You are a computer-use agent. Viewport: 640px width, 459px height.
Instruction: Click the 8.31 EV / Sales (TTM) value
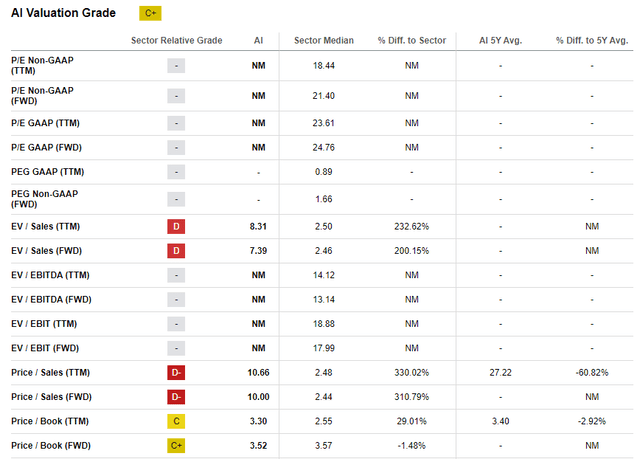[x=258, y=226]
